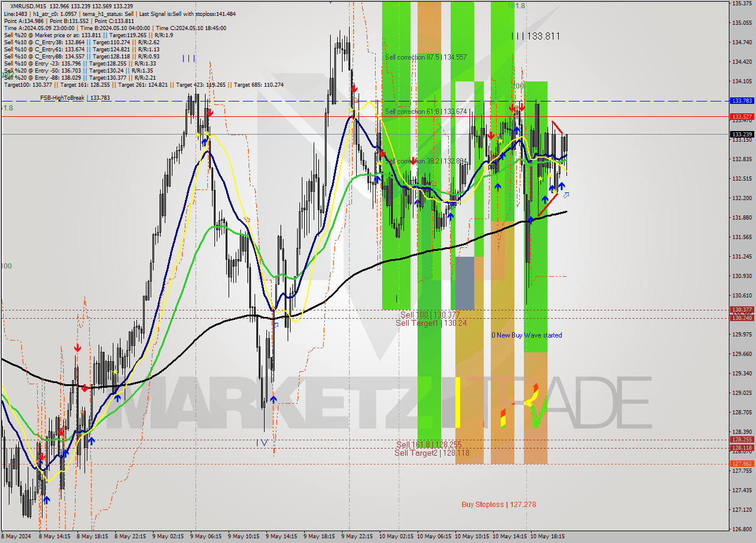The height and width of the screenshot is (543, 756).
Task: Select the 128.118 price tag on the axis
Action: tap(742, 448)
